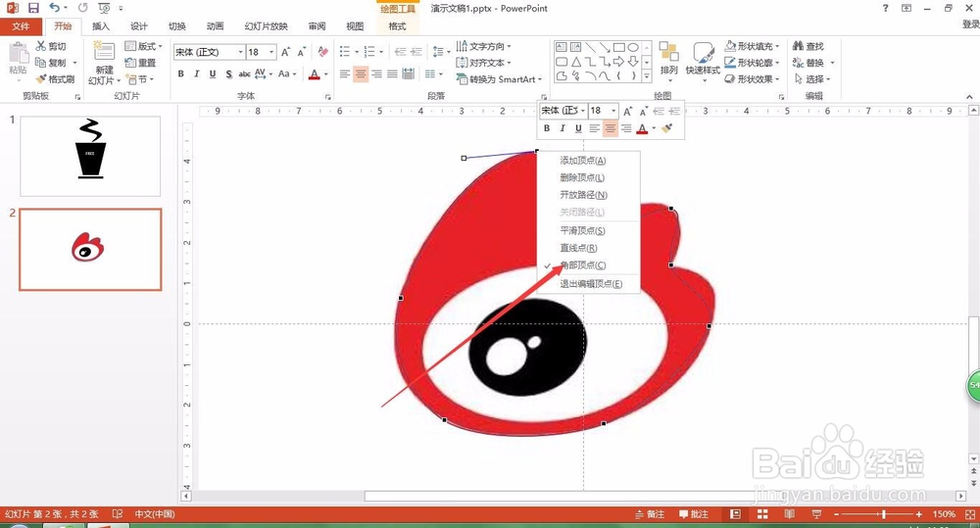
Task: Switch to Insert (插入) tab
Action: coord(101,26)
